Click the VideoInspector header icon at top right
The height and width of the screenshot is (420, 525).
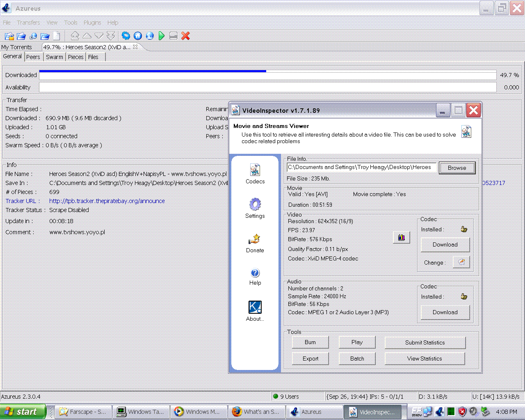(x=466, y=132)
